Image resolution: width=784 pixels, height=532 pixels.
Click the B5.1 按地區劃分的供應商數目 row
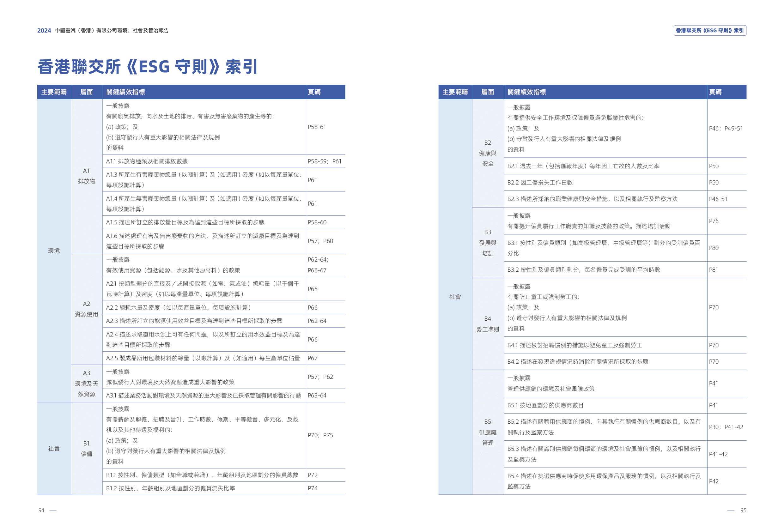click(545, 405)
